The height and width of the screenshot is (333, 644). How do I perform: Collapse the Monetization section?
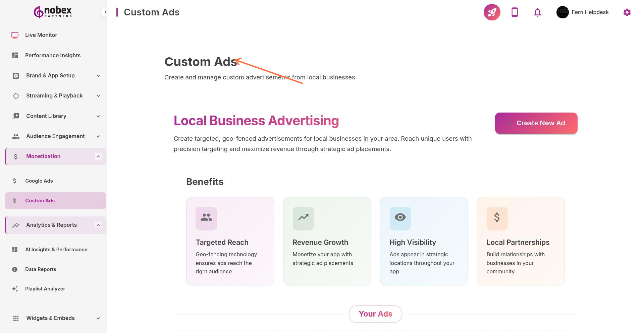coord(98,156)
